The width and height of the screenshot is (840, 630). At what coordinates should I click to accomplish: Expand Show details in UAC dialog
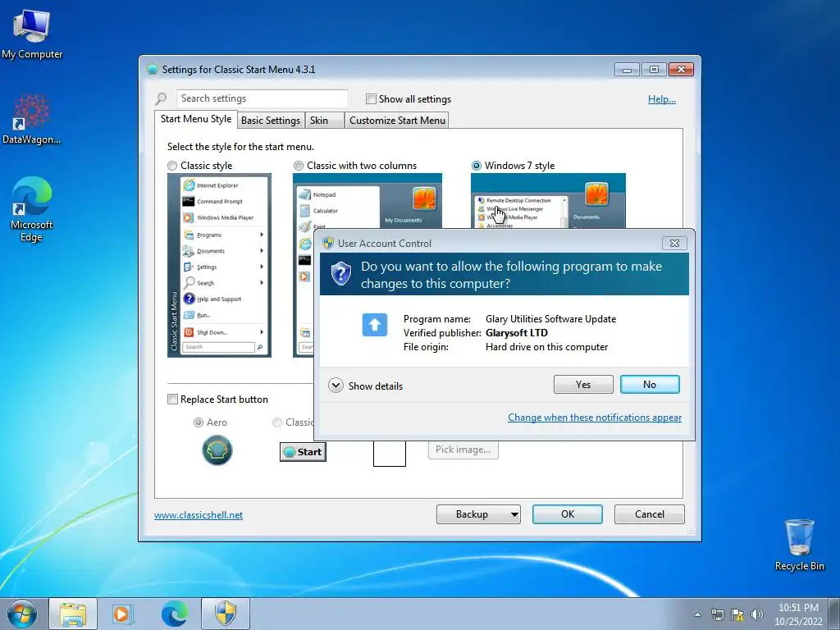tap(365, 386)
